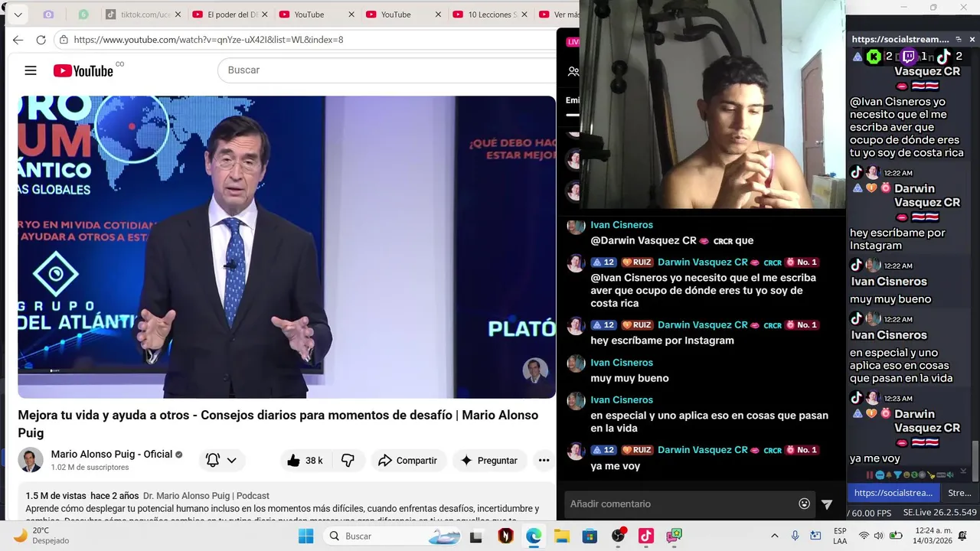Image resolution: width=980 pixels, height=551 pixels.
Task: Open the three-dot more actions menu
Action: click(x=544, y=461)
